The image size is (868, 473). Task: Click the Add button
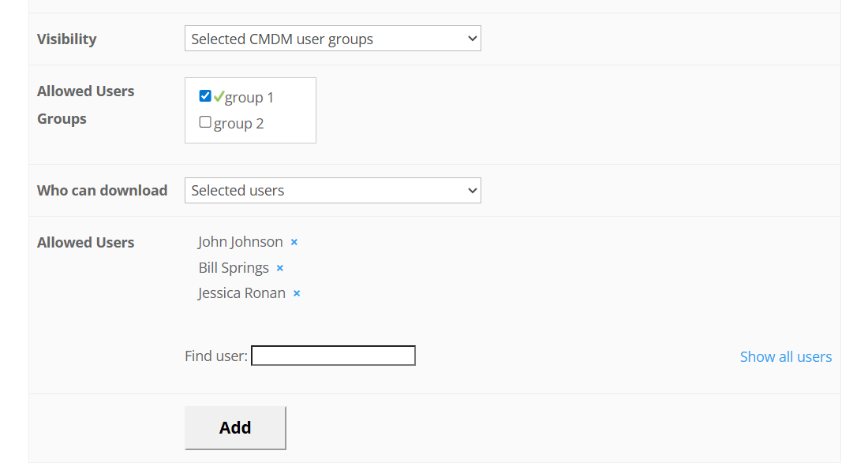[235, 428]
